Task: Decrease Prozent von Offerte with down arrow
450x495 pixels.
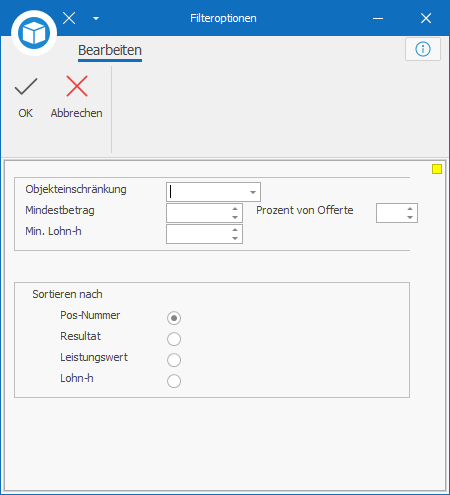Action: pos(410,217)
